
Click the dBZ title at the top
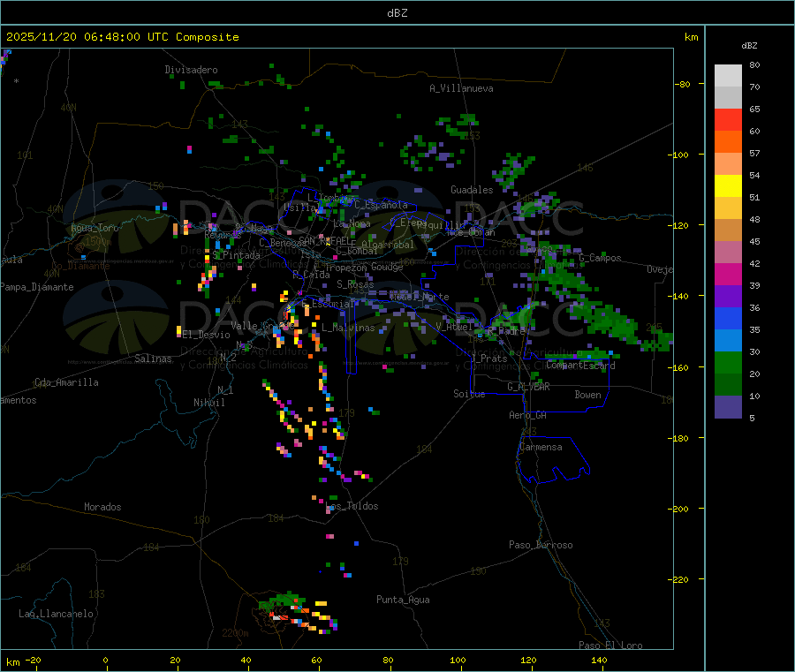[x=397, y=13]
